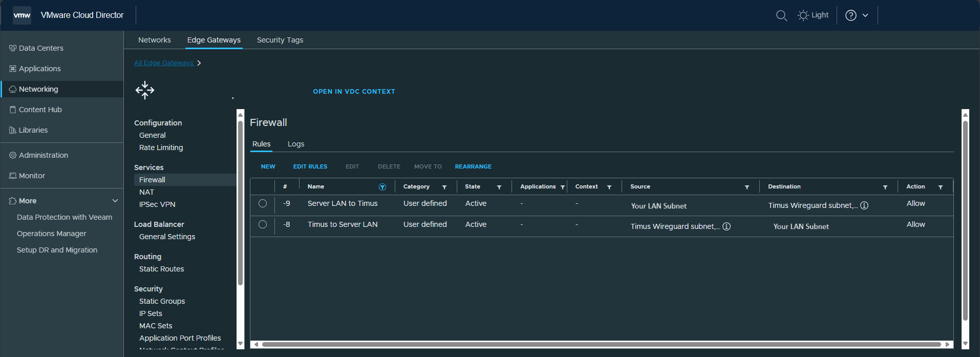Click the vmw logo icon
The width and height of the screenshot is (980, 357).
22,15
